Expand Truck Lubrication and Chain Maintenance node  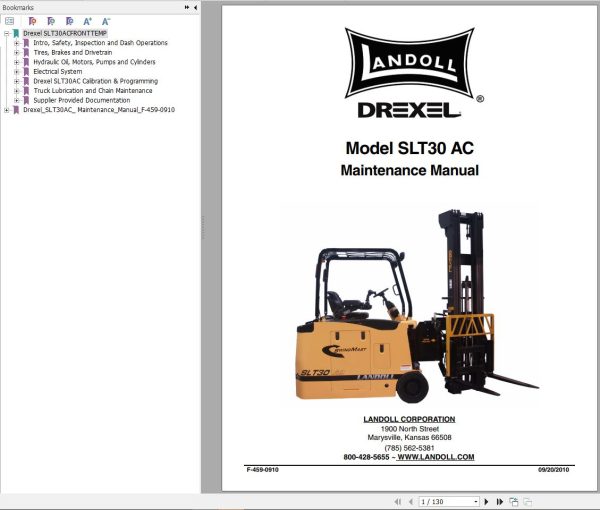[16, 91]
